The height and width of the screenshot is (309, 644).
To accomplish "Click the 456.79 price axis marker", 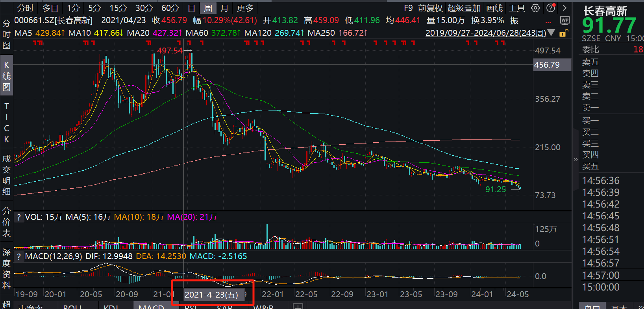I will tap(552, 65).
